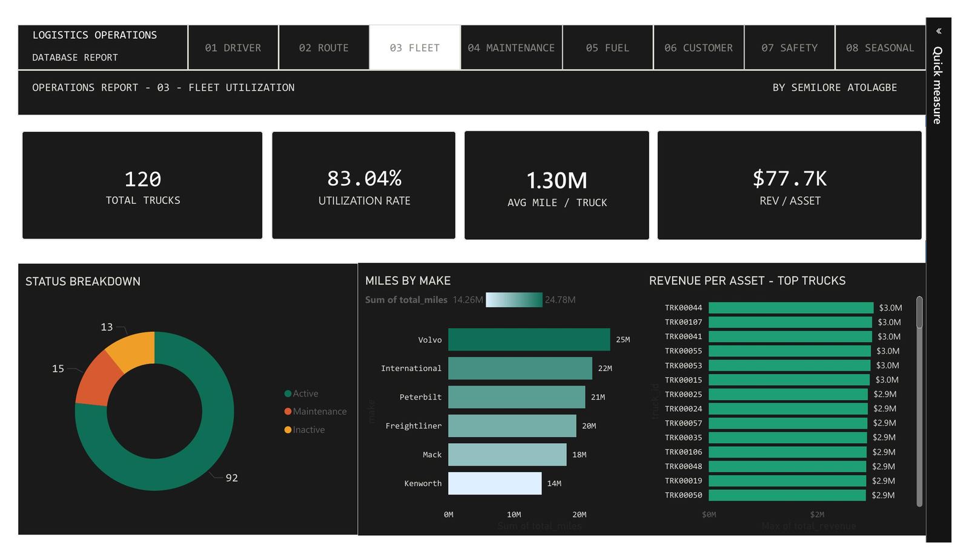Select the TRK00044 revenue bar
The width and height of the screenshot is (969, 560).
click(x=791, y=308)
